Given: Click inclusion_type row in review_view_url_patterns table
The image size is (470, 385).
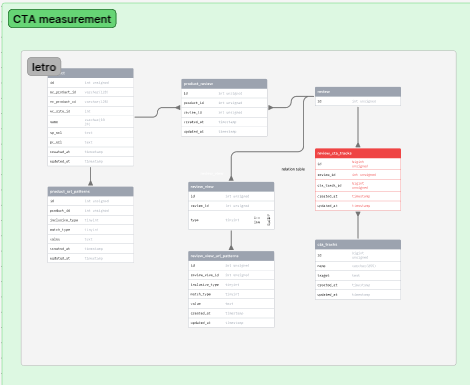Looking at the screenshot, I should click(231, 285).
